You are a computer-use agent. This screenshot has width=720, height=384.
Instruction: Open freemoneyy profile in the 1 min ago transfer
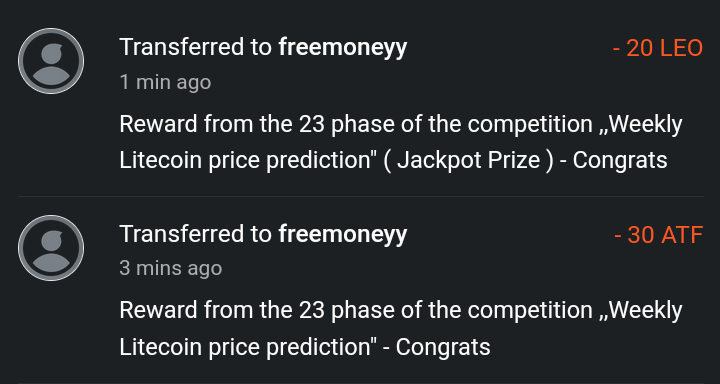pyautogui.click(x=343, y=48)
